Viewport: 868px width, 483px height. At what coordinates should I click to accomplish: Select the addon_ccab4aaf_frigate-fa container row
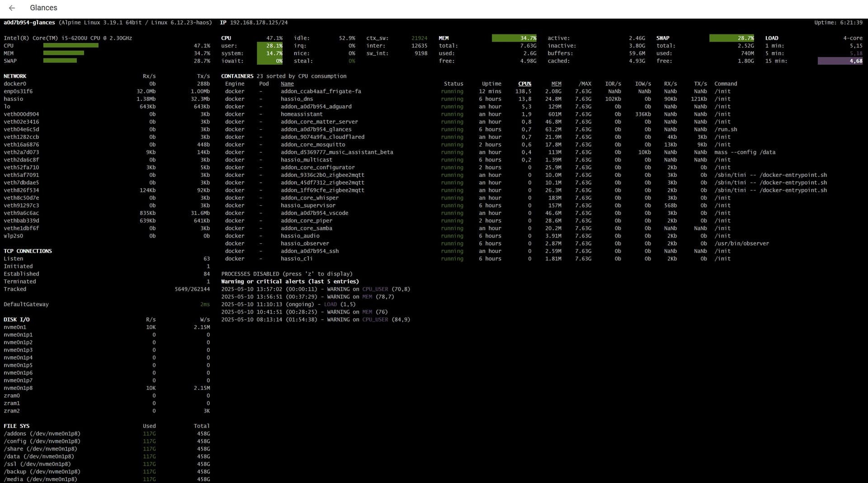(x=321, y=91)
